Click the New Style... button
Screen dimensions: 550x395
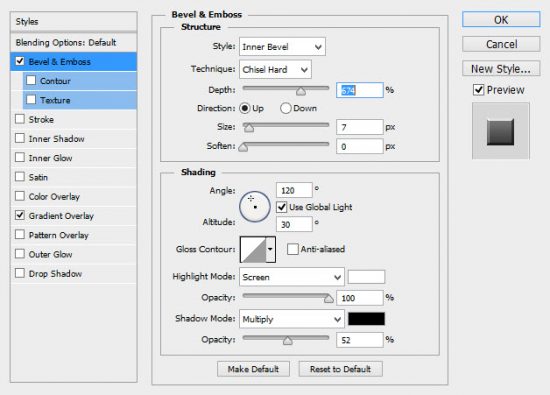tap(501, 69)
